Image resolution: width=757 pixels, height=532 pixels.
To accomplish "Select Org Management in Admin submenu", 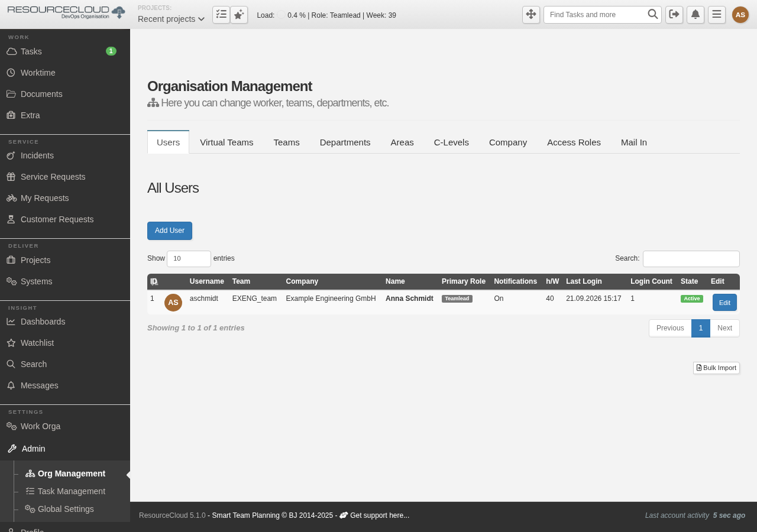I will click(65, 473).
